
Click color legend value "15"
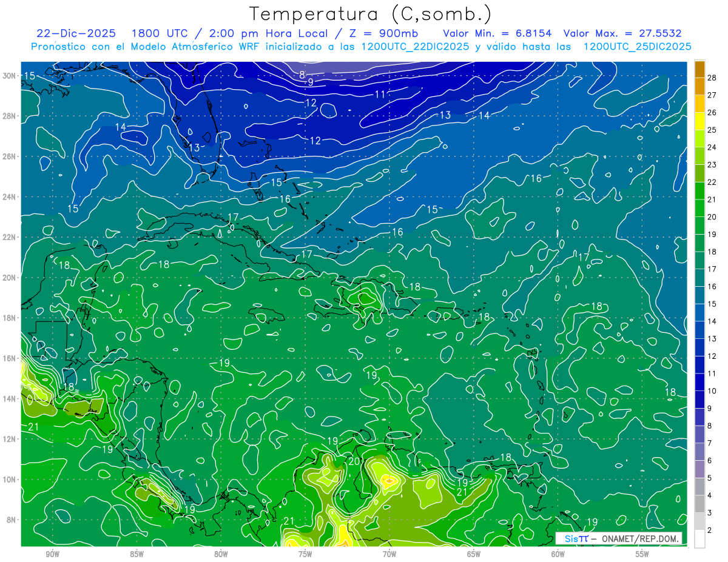(x=712, y=304)
